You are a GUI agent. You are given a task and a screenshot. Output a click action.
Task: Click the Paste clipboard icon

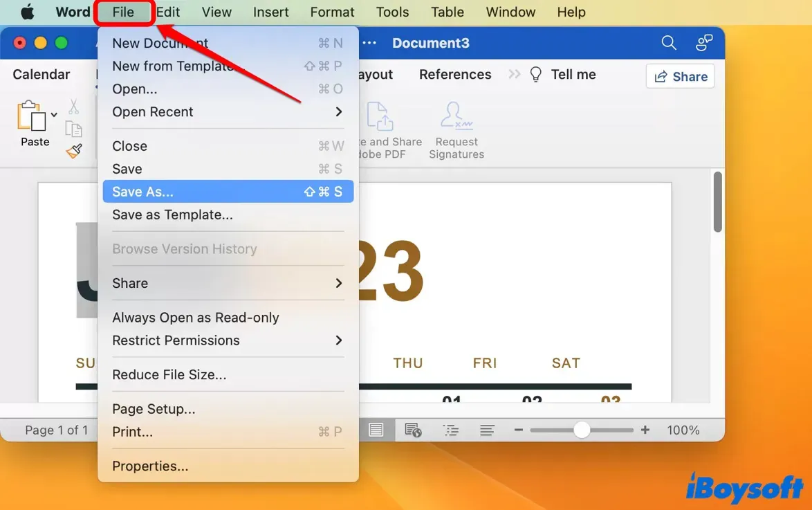pyautogui.click(x=31, y=115)
